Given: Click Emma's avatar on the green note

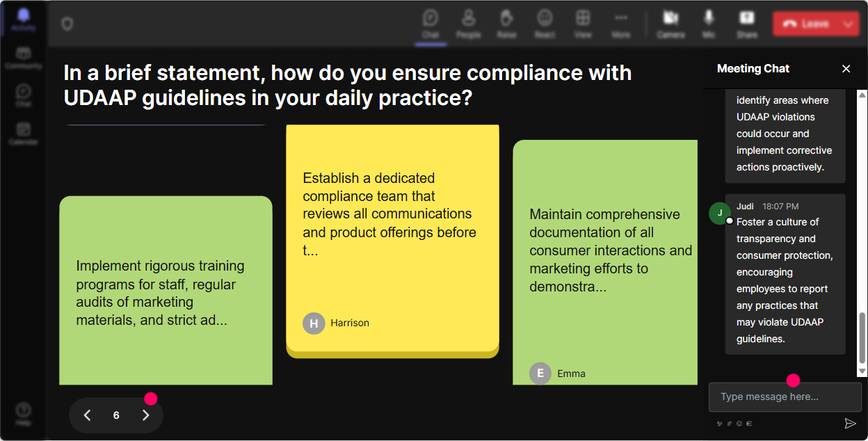Looking at the screenshot, I should tap(540, 374).
